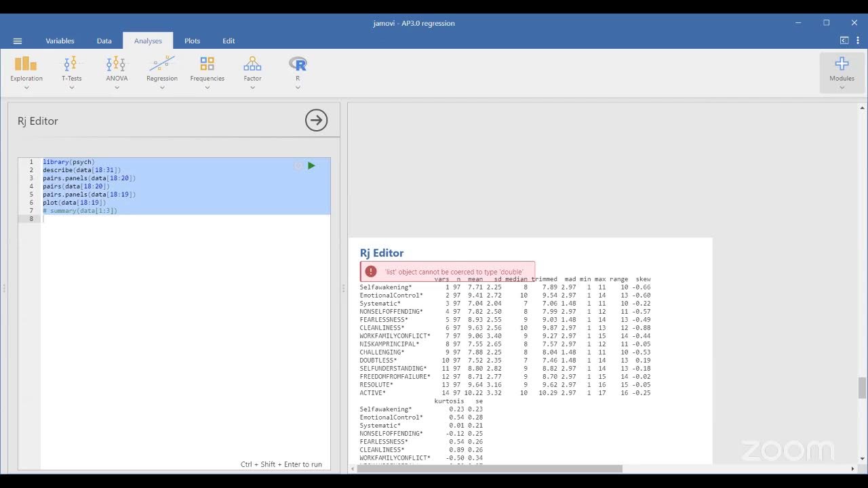Open the hamburger main menu
This screenshot has height=488, width=868.
click(18, 41)
